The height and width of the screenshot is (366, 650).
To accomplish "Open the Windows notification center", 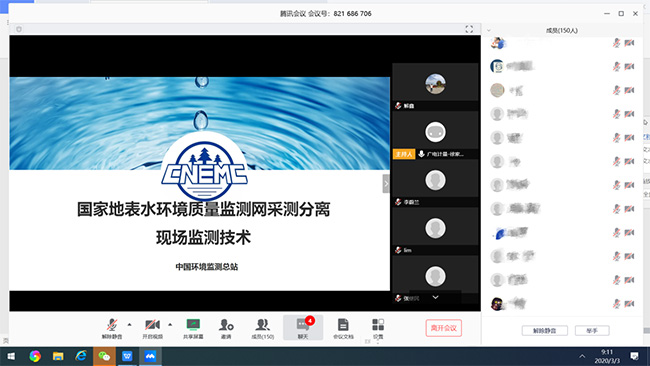I will click(x=634, y=356).
